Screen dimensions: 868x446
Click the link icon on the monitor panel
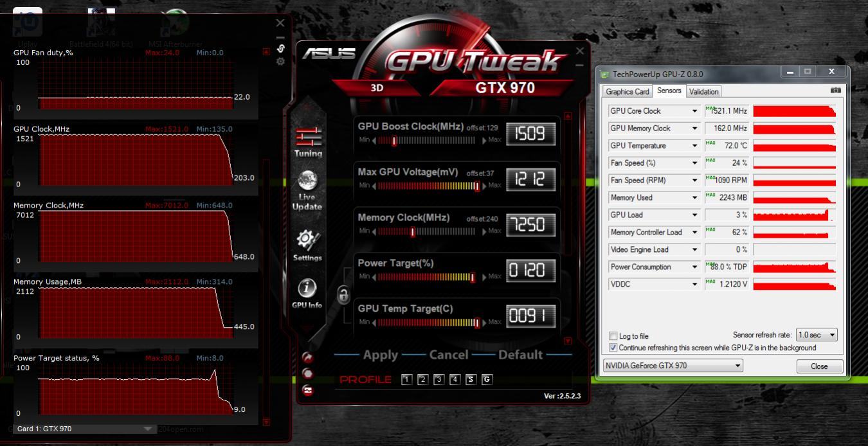click(280, 48)
